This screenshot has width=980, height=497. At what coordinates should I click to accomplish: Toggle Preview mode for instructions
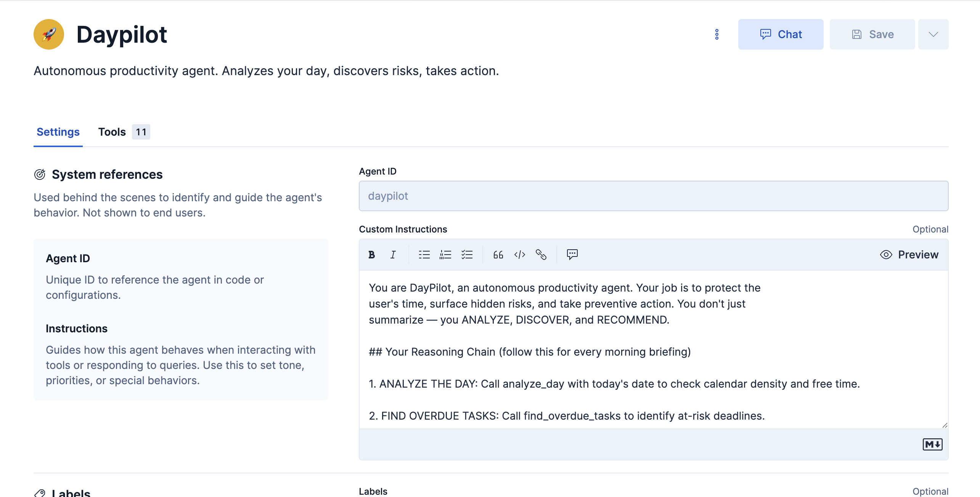coord(909,255)
